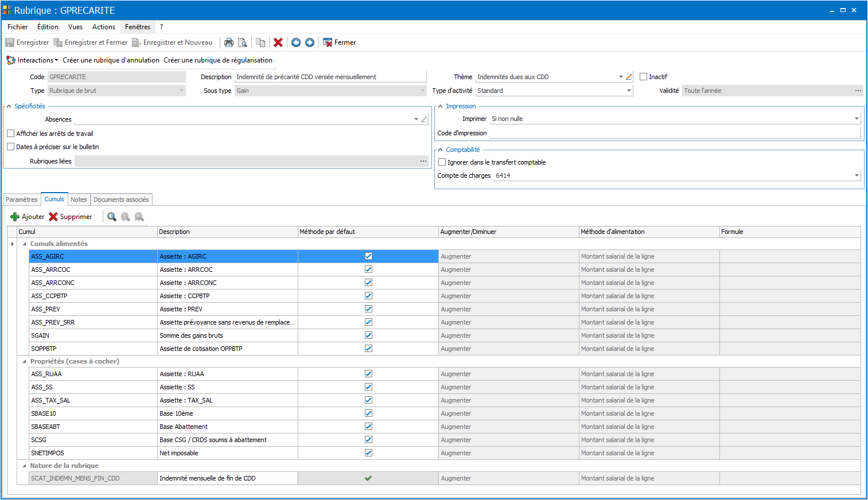Screen dimensions: 868x500
Task: Toggle the default method checkbox for ASS_RUAA
Action: pos(368,374)
